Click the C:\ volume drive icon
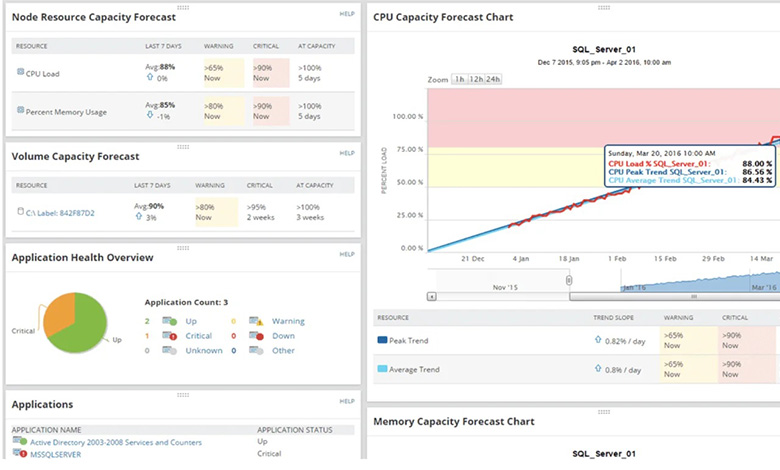780x470 pixels. coord(20,211)
